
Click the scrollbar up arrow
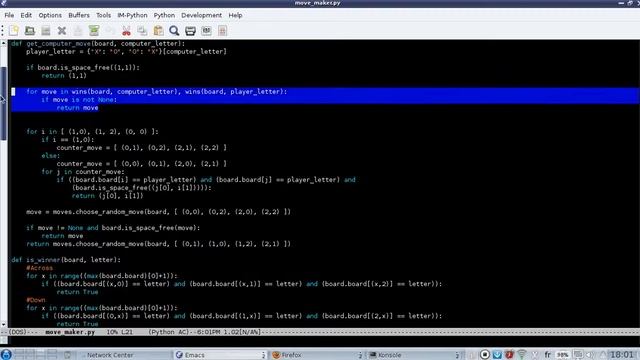pos(4,43)
